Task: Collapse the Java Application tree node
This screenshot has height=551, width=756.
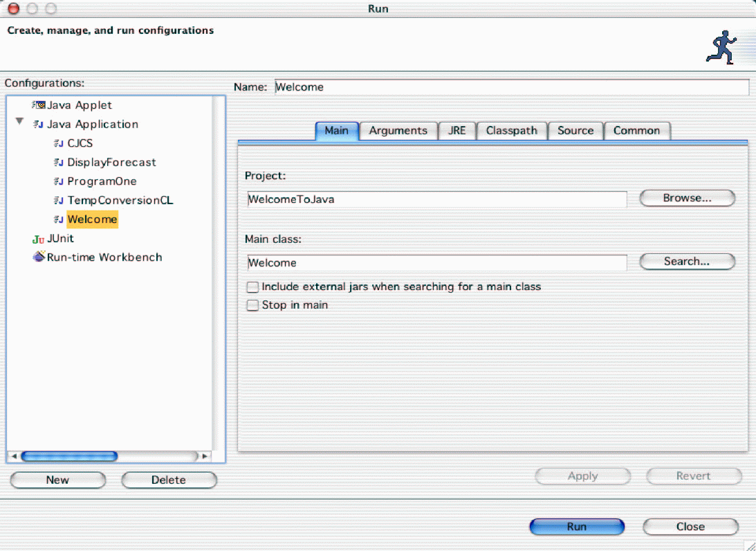Action: pos(19,121)
